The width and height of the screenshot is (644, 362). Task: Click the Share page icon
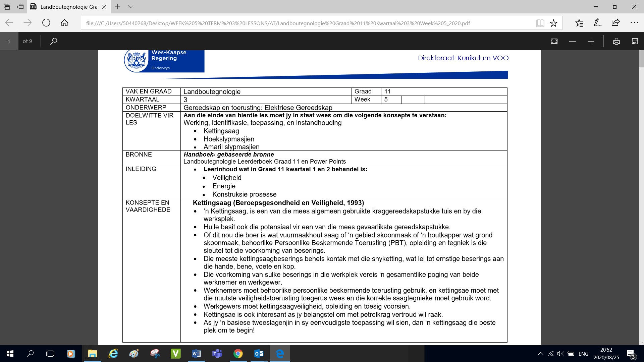[615, 23]
